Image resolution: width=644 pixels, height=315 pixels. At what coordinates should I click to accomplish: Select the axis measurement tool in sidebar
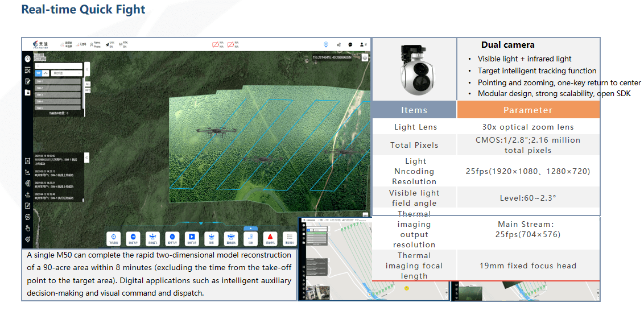27,172
